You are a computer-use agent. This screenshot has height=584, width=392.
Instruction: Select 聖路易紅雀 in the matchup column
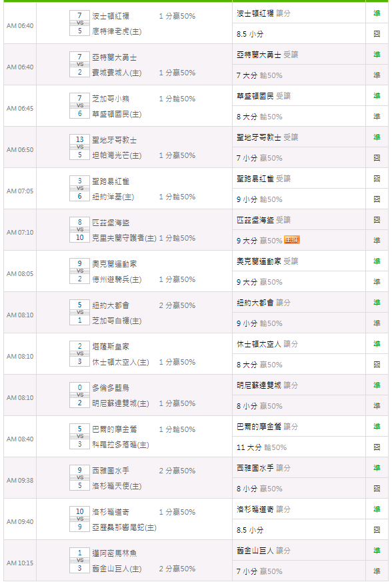111,181
